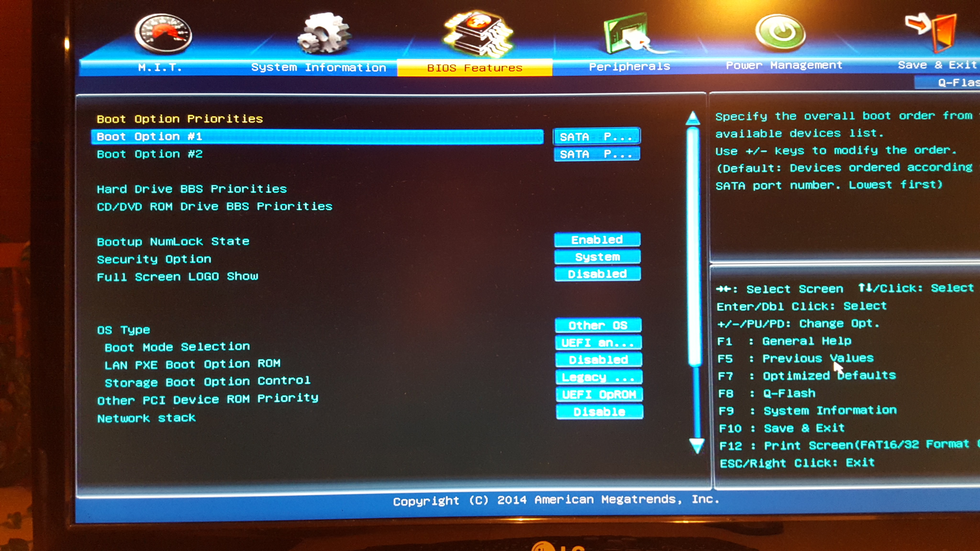Click the scrollbar down arrow
Image resolution: width=980 pixels, height=551 pixels.
tap(697, 445)
